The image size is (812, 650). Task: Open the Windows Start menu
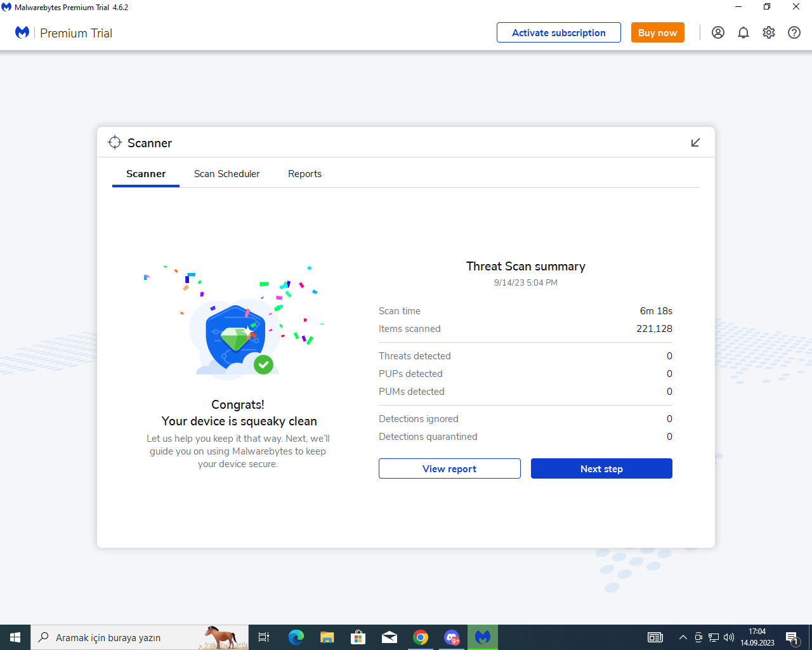(x=15, y=637)
